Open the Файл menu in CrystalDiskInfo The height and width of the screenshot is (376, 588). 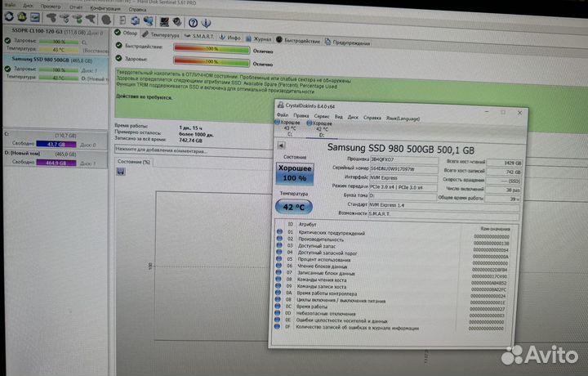tap(283, 114)
